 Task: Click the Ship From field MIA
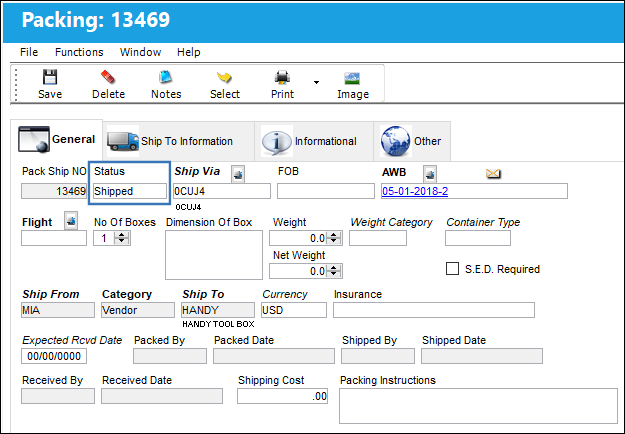pyautogui.click(x=58, y=310)
